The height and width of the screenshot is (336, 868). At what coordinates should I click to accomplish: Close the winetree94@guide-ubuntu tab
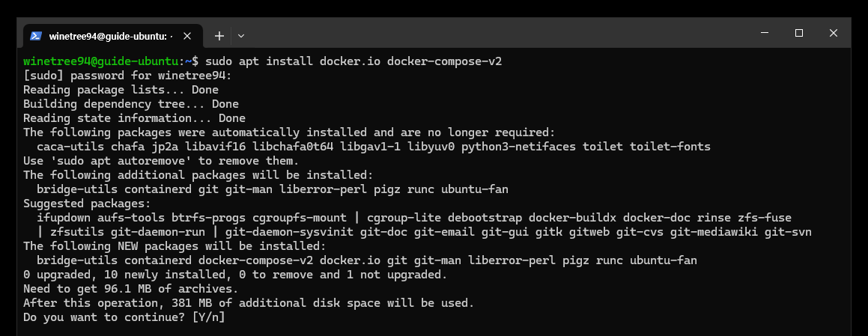[x=187, y=36]
